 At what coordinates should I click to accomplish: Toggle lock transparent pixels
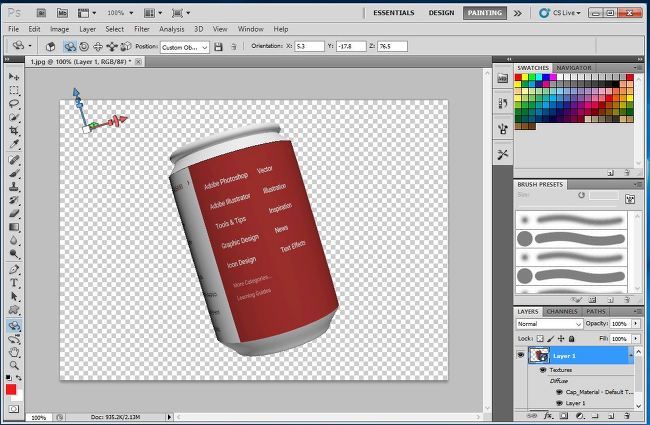pyautogui.click(x=540, y=339)
